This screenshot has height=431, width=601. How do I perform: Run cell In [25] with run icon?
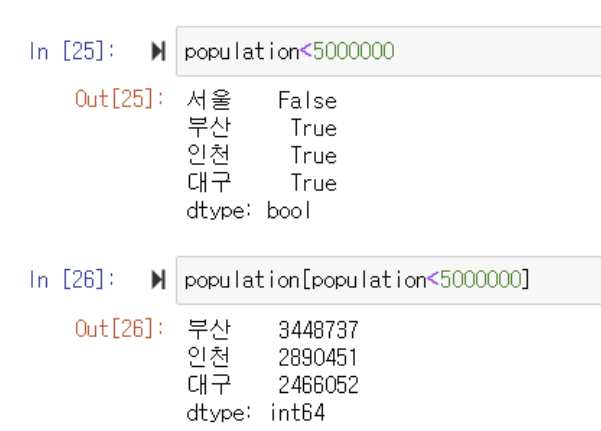click(158, 51)
